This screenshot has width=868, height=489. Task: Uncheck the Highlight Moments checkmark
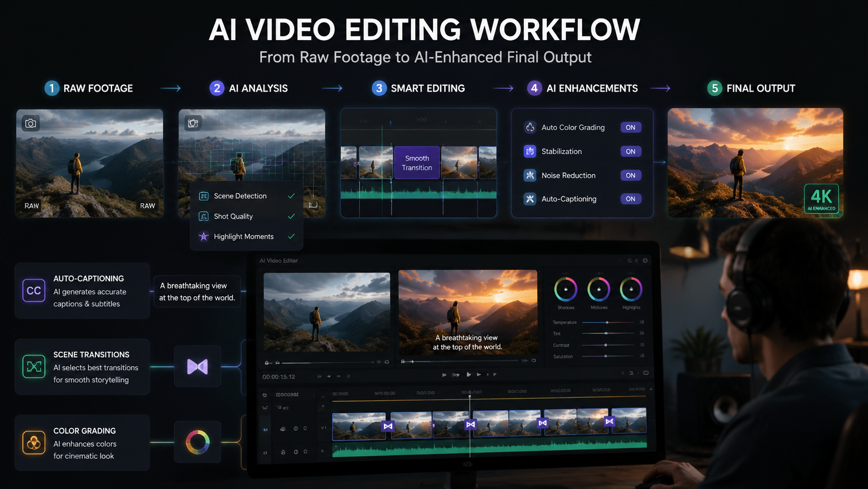(x=291, y=236)
